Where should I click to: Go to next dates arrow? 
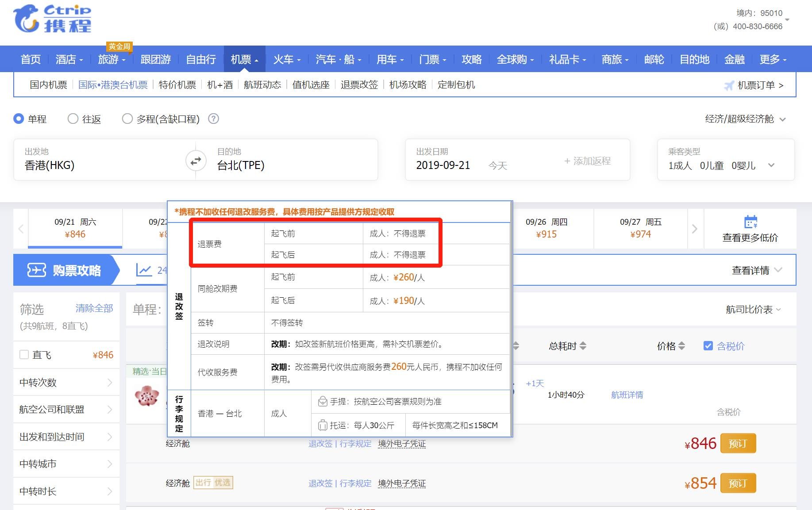point(695,229)
